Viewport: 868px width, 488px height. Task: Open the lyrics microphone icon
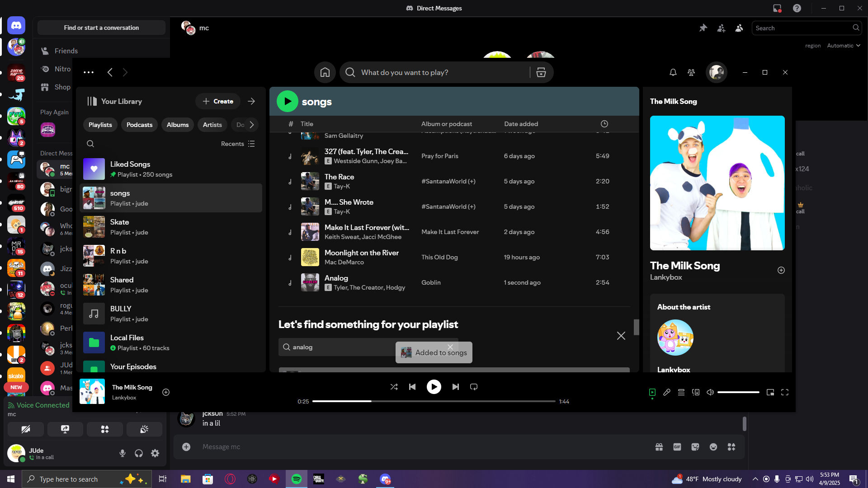666,392
